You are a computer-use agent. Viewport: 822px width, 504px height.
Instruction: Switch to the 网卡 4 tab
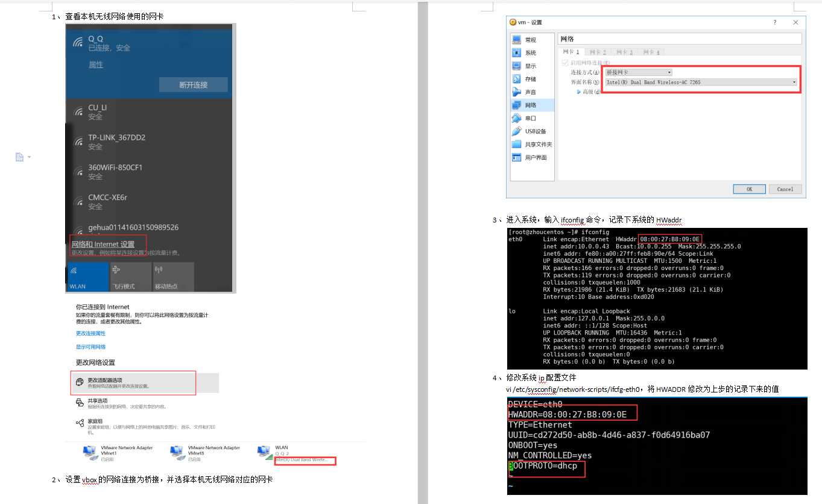point(651,52)
